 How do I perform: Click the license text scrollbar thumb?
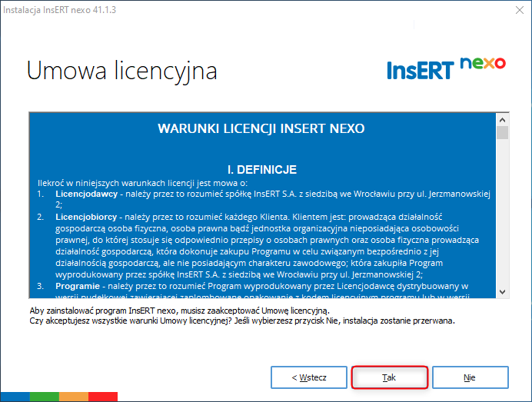coord(503,133)
